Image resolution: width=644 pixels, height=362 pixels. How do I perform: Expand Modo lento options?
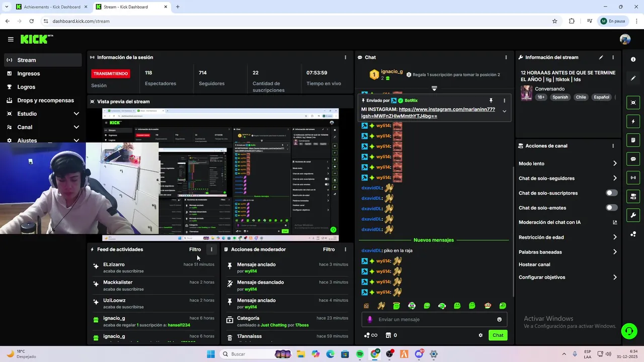click(x=615, y=163)
